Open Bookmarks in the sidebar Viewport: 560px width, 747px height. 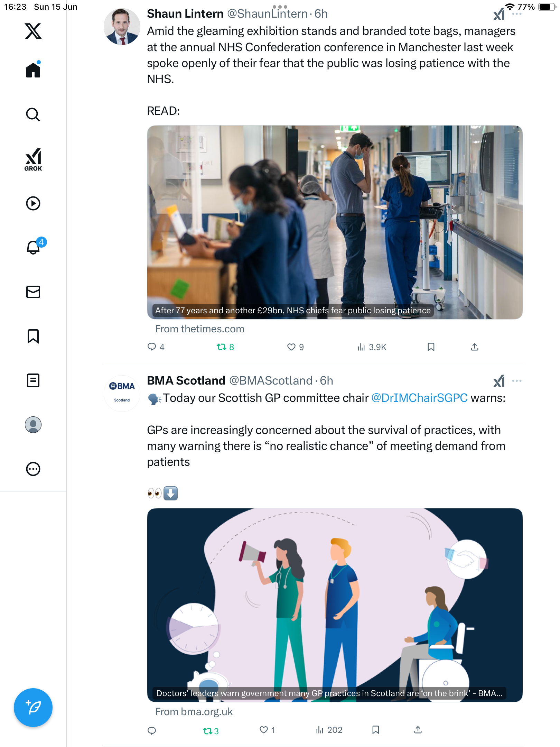coord(33,336)
